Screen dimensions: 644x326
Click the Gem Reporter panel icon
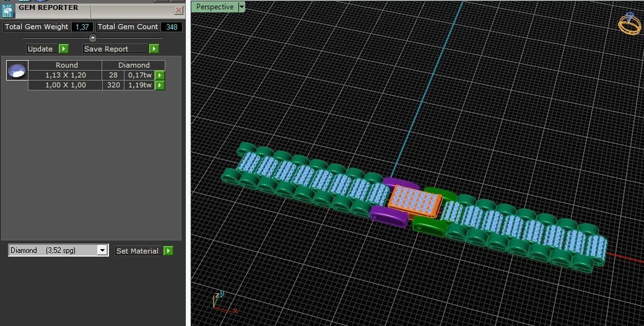7,11
